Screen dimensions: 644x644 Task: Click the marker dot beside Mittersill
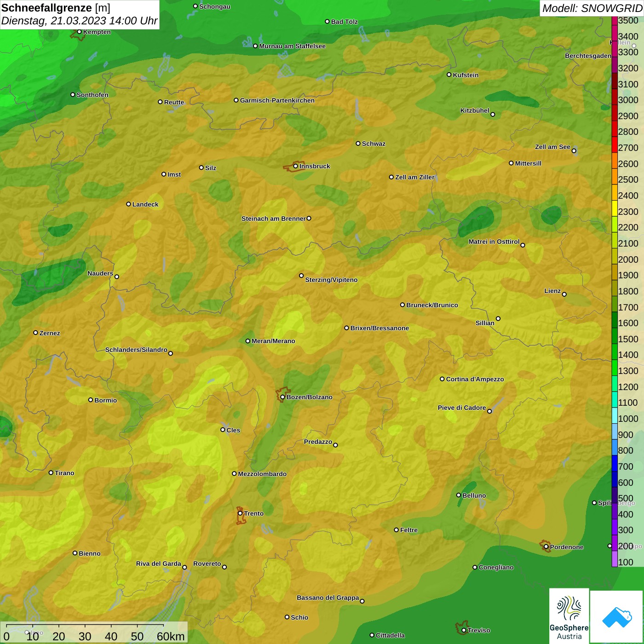point(511,163)
